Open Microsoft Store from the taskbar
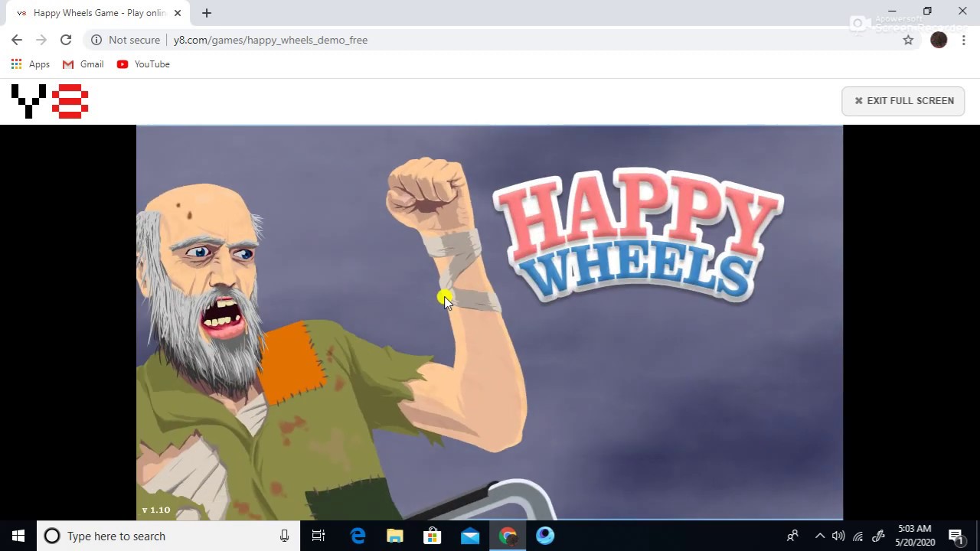 tap(433, 536)
